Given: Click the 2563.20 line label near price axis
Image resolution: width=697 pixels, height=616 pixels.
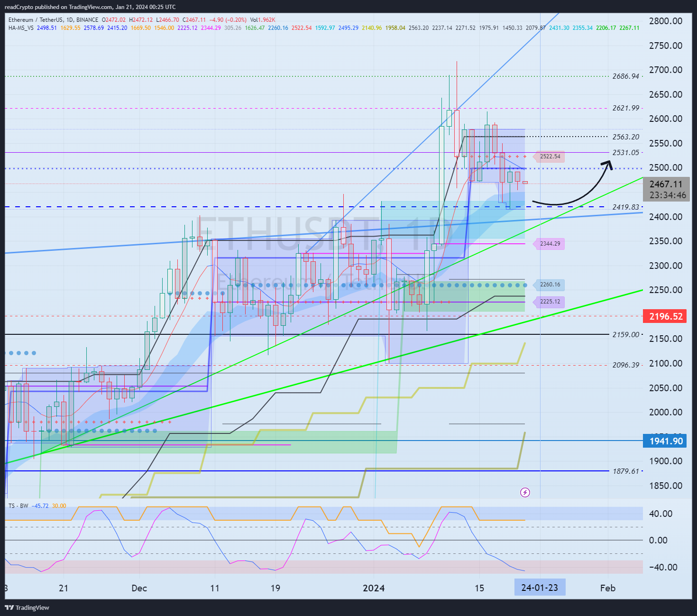Looking at the screenshot, I should click(626, 137).
